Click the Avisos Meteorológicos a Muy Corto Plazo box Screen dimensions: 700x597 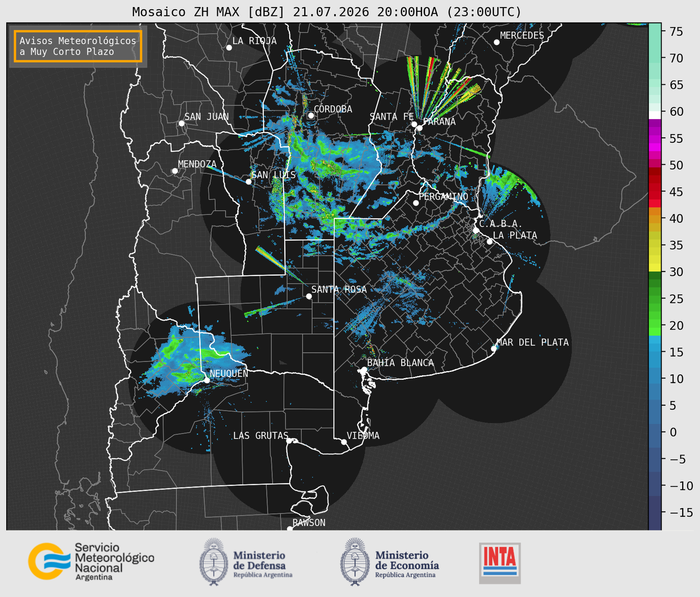[x=78, y=46]
